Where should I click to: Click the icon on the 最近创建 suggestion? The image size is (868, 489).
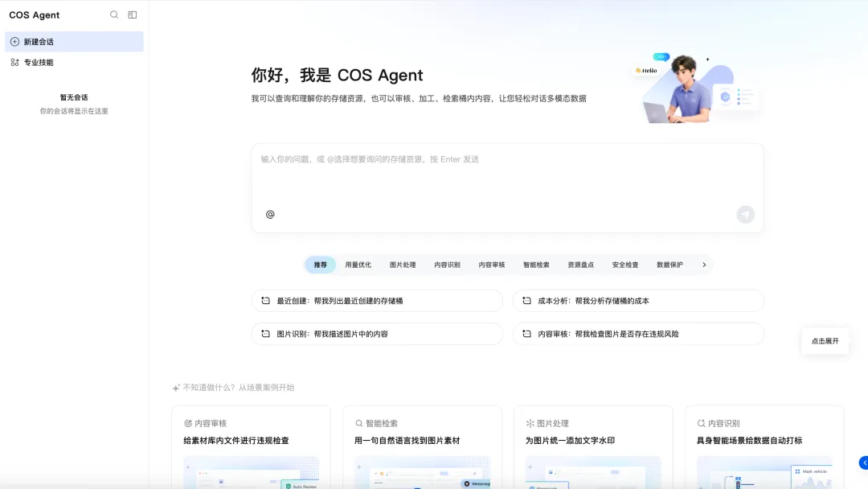(266, 301)
